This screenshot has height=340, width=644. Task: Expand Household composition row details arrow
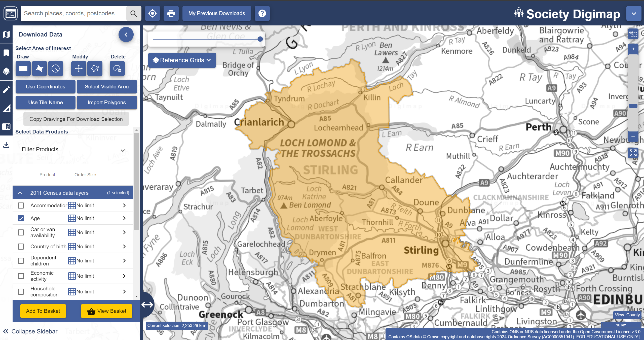click(x=124, y=292)
